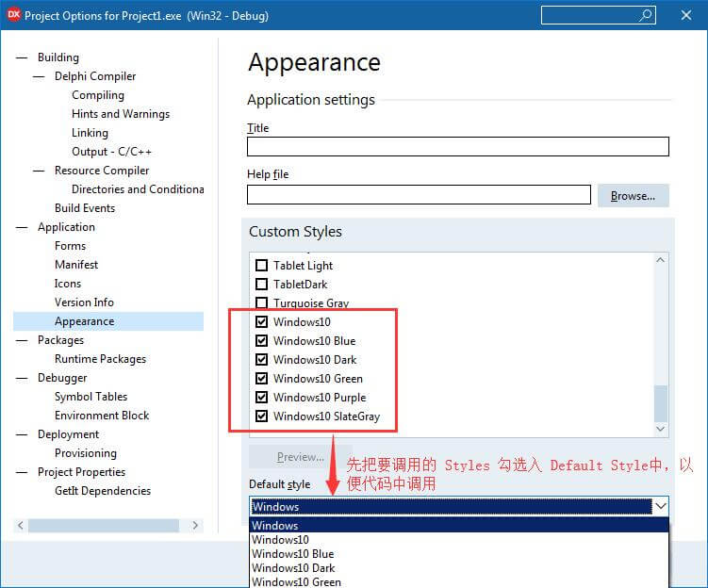Click the search magnifier icon in title bar
Viewport: 708px width, 588px height.
[x=646, y=15]
